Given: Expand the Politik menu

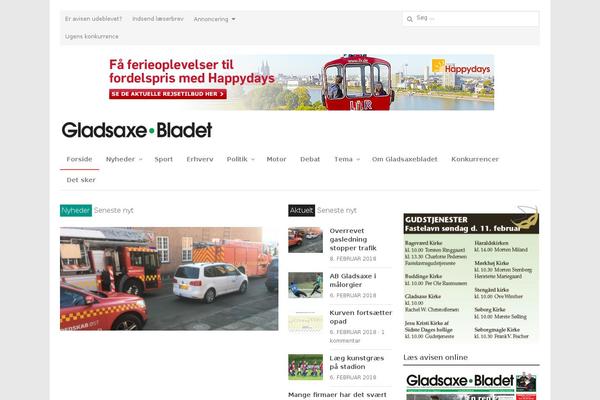Looking at the screenshot, I should [x=240, y=159].
